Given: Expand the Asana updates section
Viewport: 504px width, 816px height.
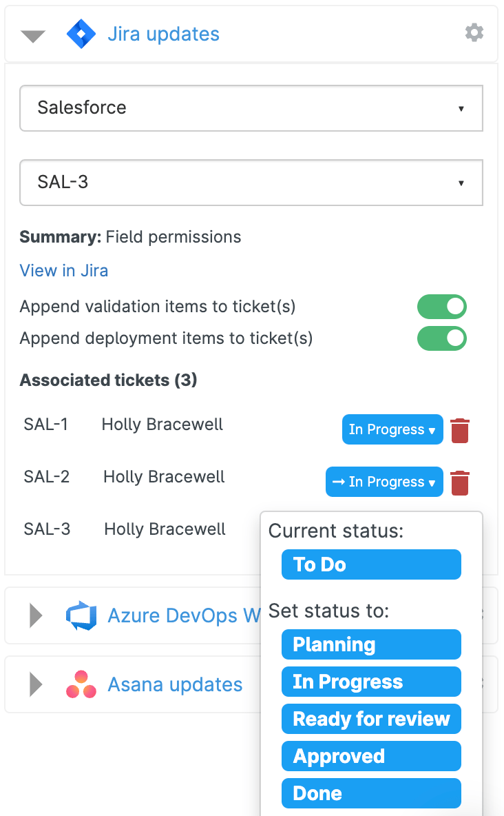Looking at the screenshot, I should (36, 684).
